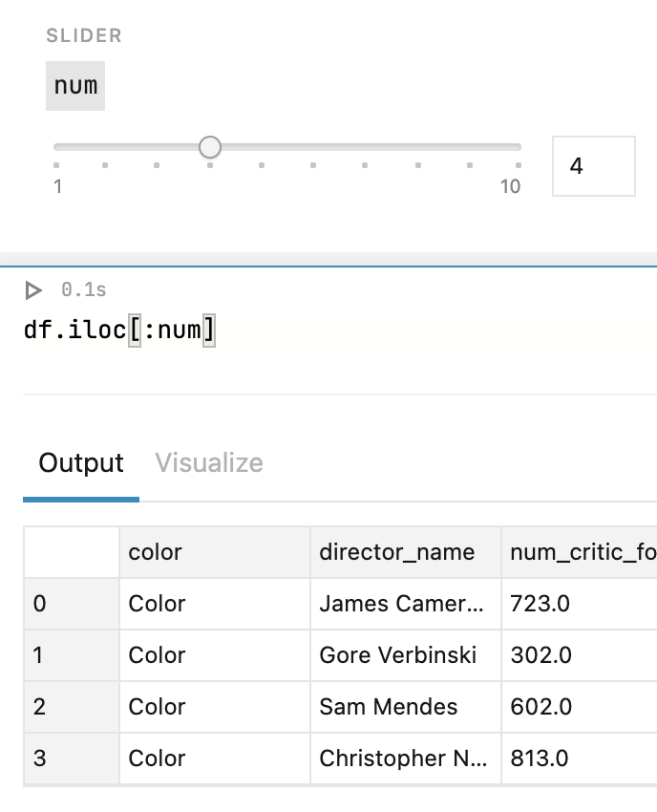This screenshot has height=812, width=657.
Task: Run the df.iloc cell
Action: (x=33, y=289)
